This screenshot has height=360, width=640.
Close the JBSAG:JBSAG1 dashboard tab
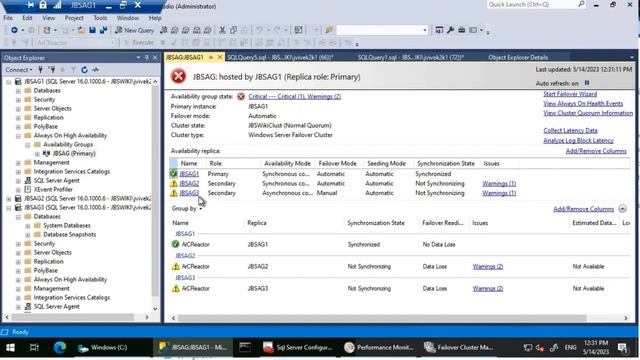[x=220, y=58]
